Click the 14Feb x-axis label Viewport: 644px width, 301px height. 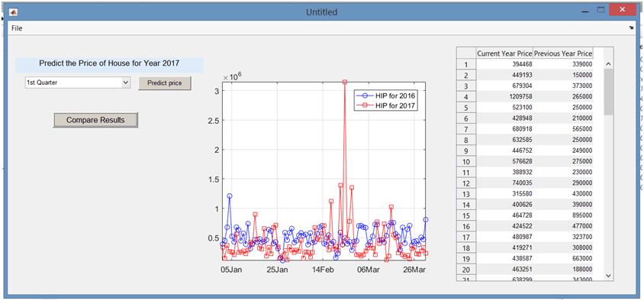click(324, 270)
